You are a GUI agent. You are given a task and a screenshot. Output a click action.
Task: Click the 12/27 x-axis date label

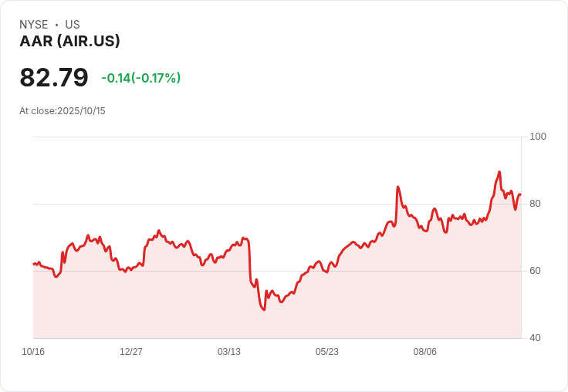131,351
